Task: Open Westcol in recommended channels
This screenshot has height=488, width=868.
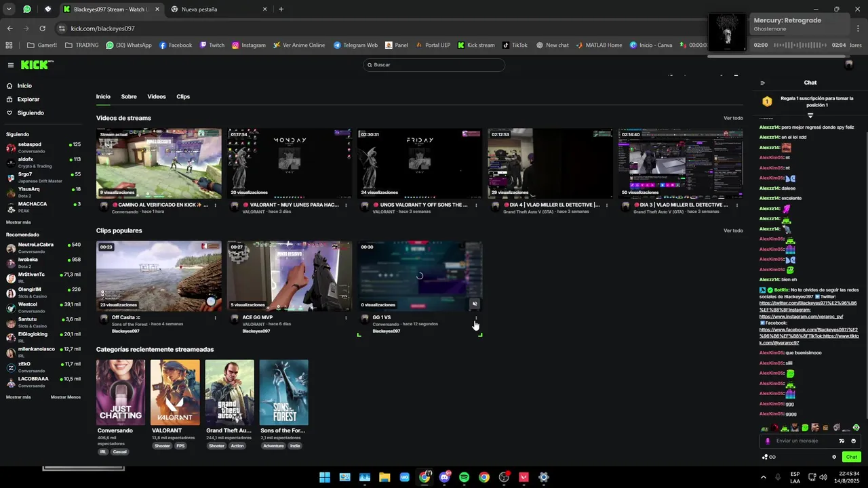Action: [43, 308]
